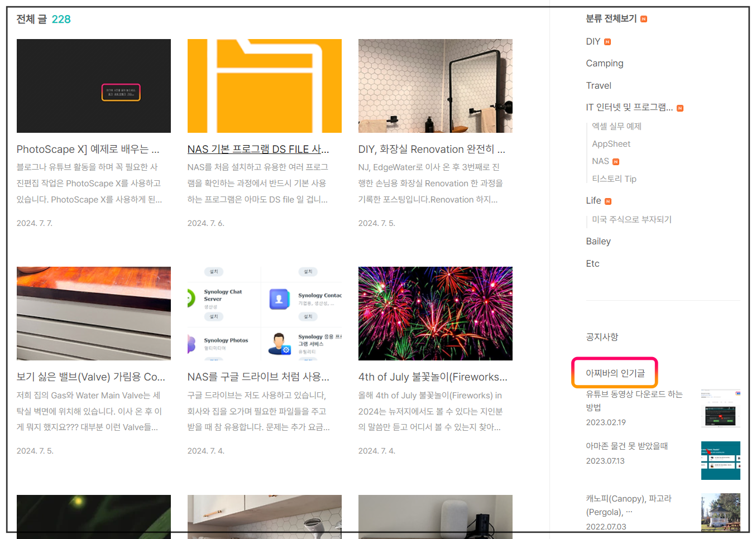Click the bathroom mirror renovation thumbnail
The image size is (756, 539).
point(436,86)
